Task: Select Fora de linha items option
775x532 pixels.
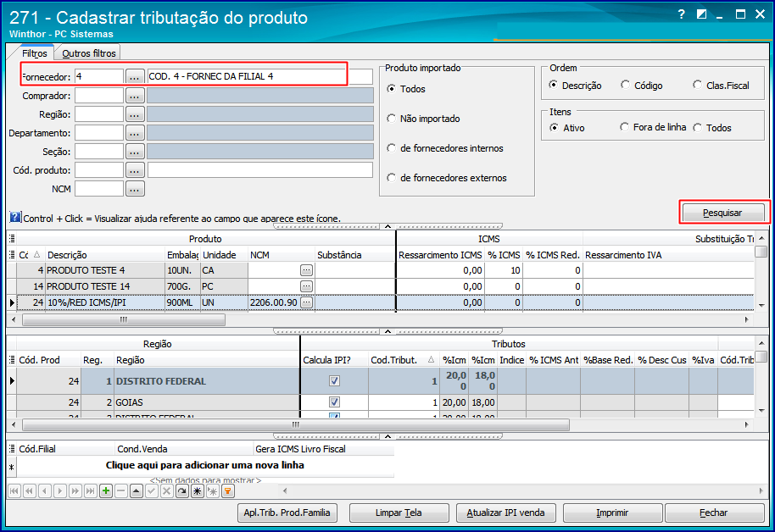Action: pyautogui.click(x=625, y=127)
